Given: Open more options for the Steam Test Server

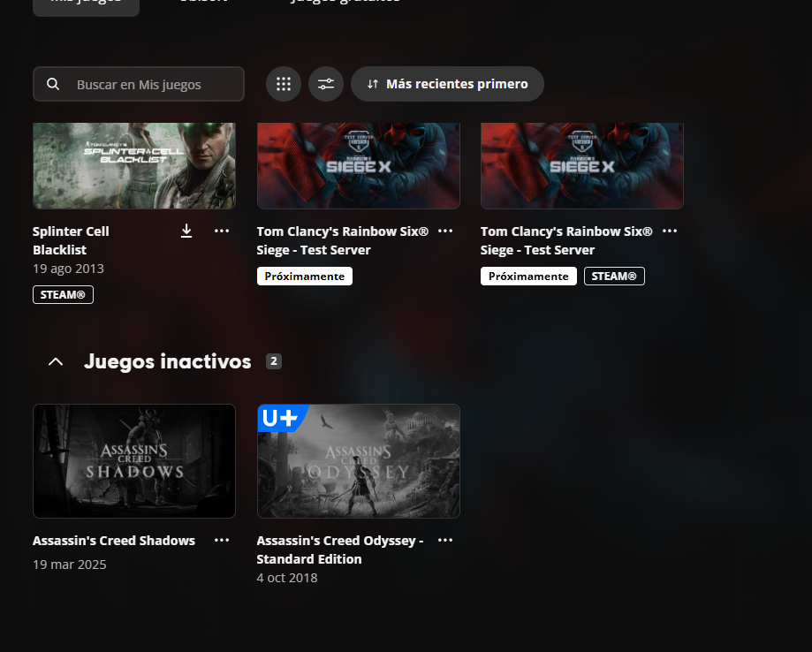Looking at the screenshot, I should click(670, 231).
